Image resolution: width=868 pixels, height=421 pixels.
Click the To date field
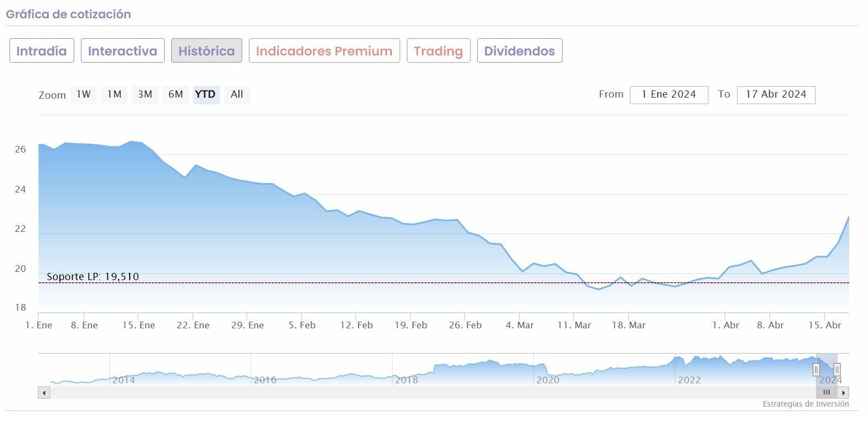pos(776,94)
